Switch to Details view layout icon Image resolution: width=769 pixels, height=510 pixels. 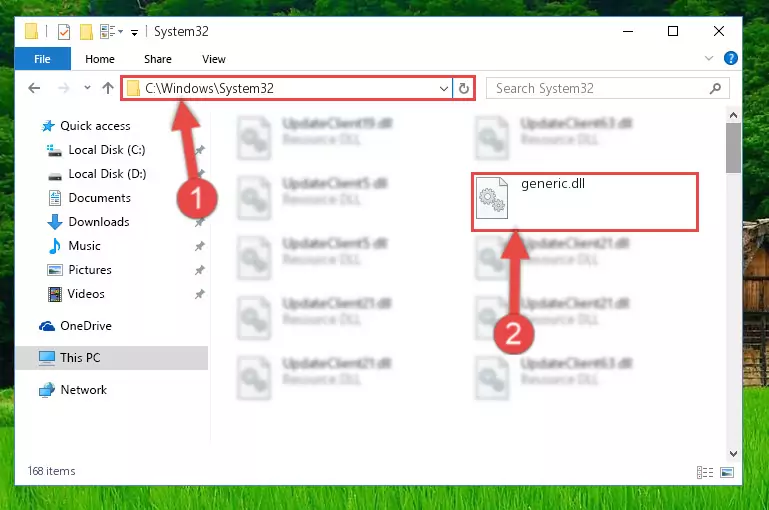coord(705,472)
